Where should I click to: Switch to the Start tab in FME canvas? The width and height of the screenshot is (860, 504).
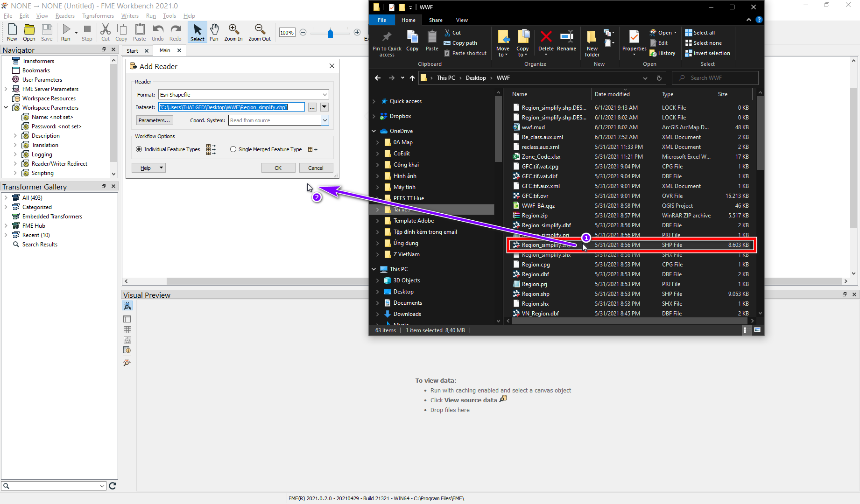click(132, 51)
